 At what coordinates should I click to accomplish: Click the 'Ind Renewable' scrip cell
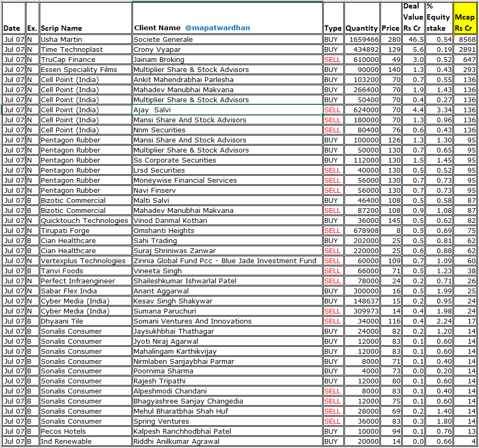point(85,442)
